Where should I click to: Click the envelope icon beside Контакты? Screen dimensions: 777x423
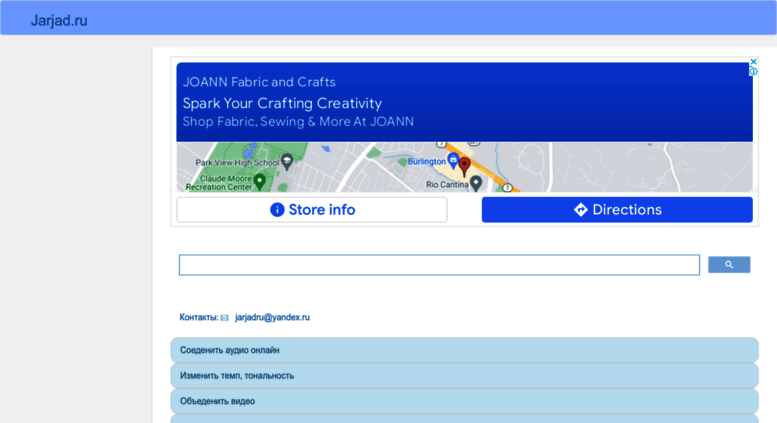point(224,318)
